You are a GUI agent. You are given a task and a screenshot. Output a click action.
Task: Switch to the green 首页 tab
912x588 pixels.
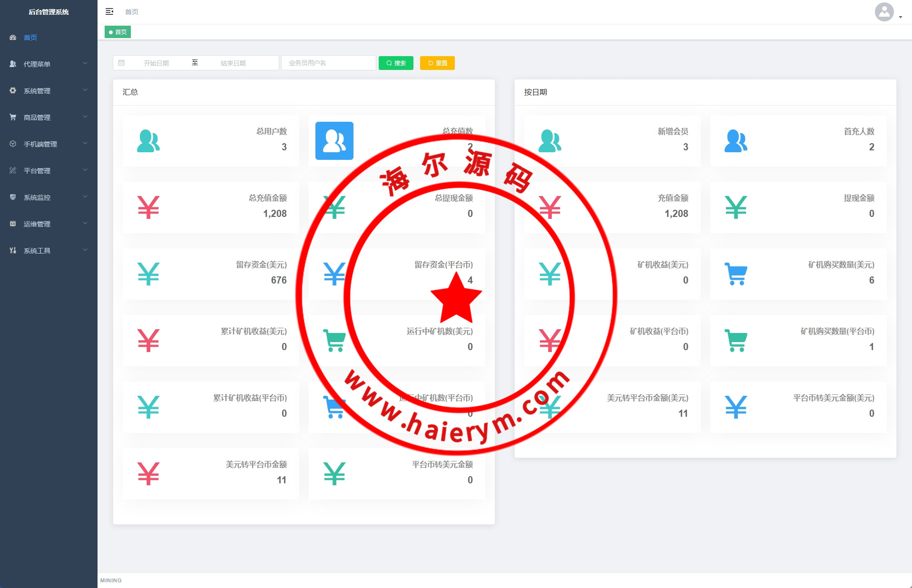[118, 32]
